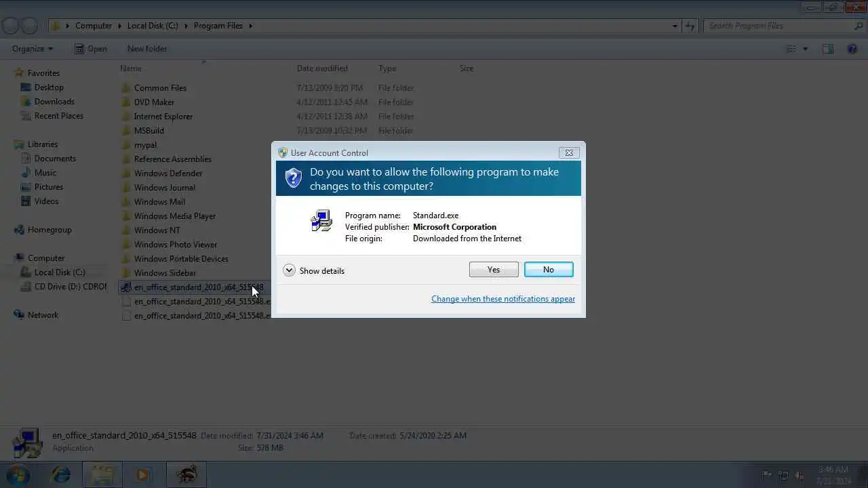The width and height of the screenshot is (868, 488).
Task: Sort by the Type column header
Action: (387, 68)
